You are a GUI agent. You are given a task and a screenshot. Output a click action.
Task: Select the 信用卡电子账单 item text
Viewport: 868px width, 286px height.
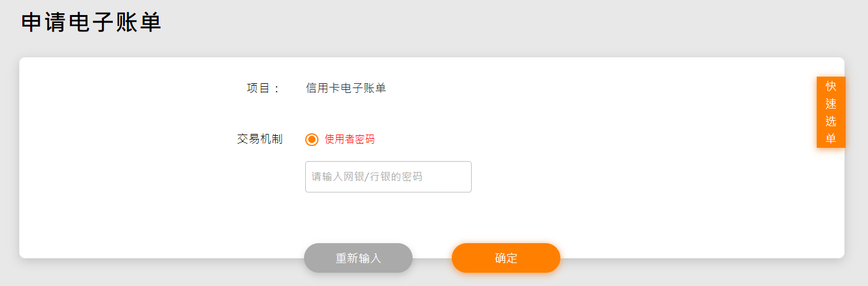346,88
